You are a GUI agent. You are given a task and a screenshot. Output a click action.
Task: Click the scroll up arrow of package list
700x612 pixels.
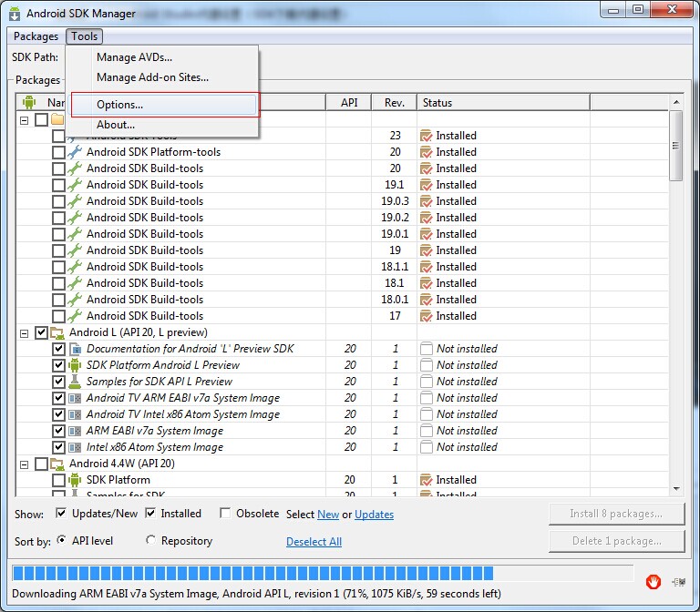point(676,102)
